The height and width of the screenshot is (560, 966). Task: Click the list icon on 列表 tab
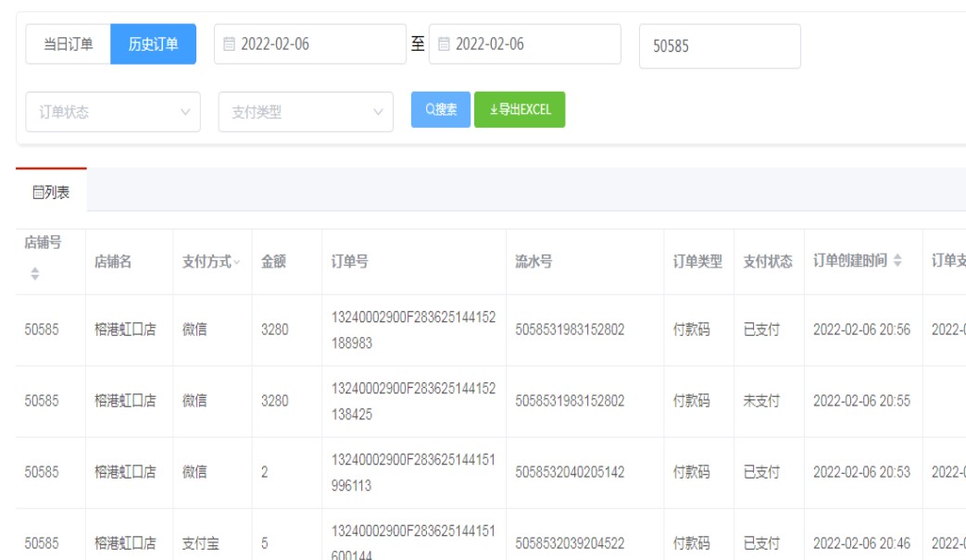click(x=38, y=193)
